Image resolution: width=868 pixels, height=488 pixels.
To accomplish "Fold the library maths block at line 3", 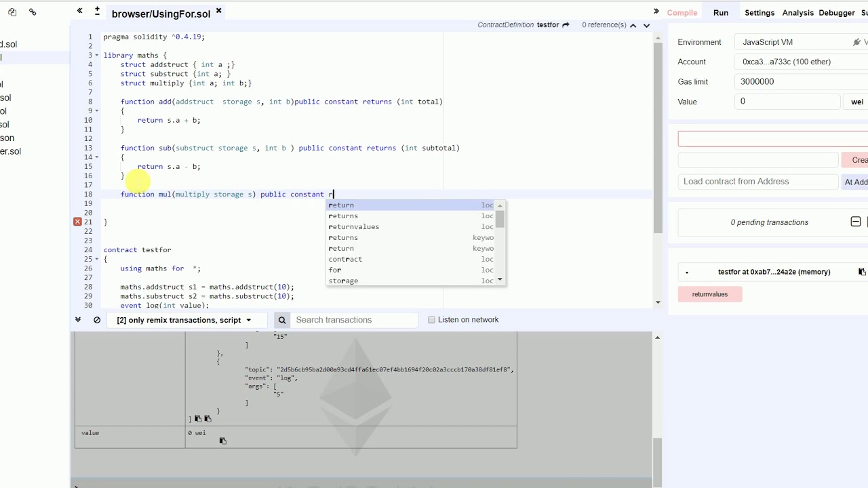I will (97, 55).
